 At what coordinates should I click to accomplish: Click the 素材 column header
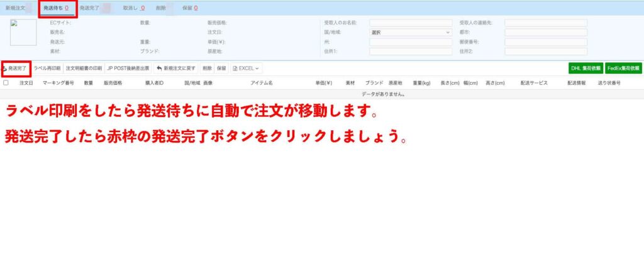pyautogui.click(x=350, y=82)
